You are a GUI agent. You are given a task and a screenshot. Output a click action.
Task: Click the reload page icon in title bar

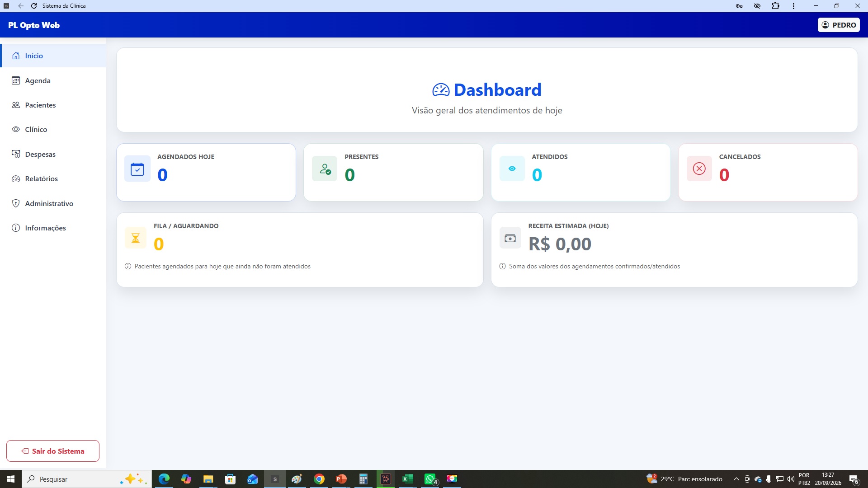click(34, 6)
